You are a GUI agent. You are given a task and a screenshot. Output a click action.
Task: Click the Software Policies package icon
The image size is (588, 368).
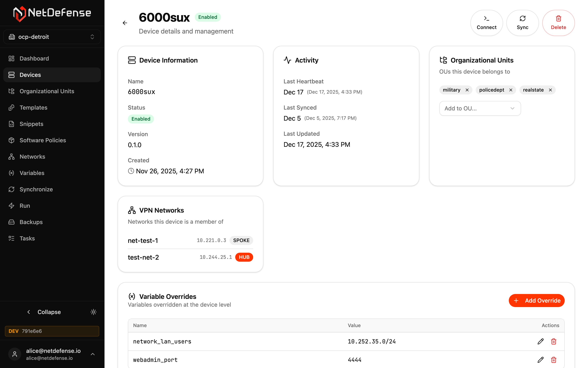(11, 140)
